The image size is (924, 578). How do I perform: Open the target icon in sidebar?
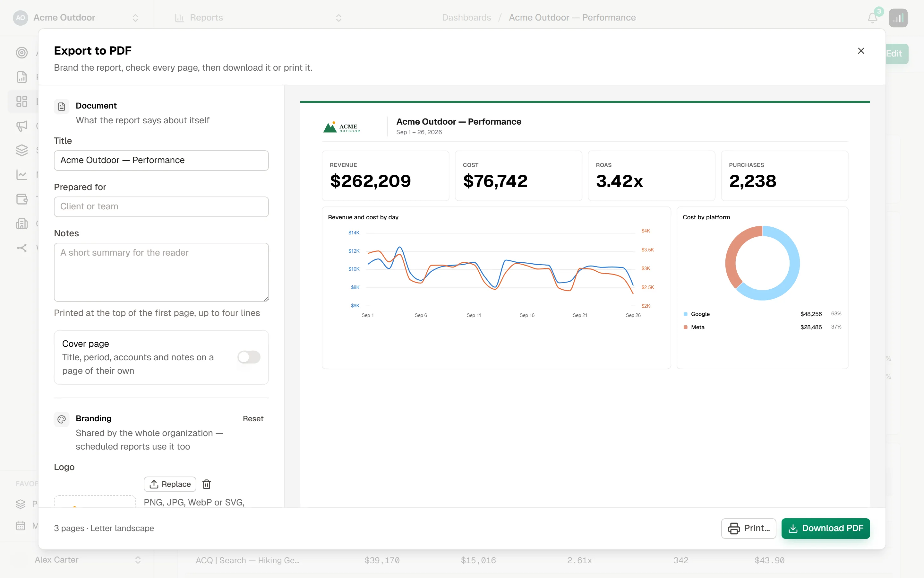pyautogui.click(x=22, y=53)
